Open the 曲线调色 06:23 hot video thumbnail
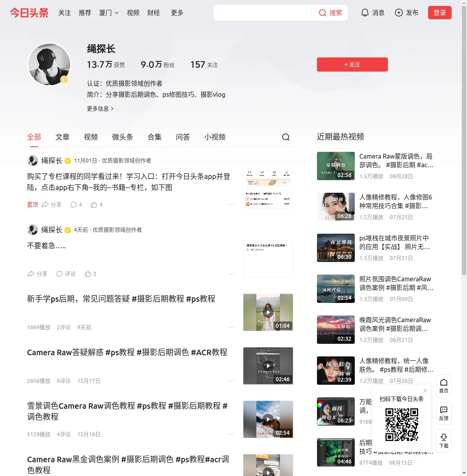Viewport: 467px width, 476px height. 336,411
